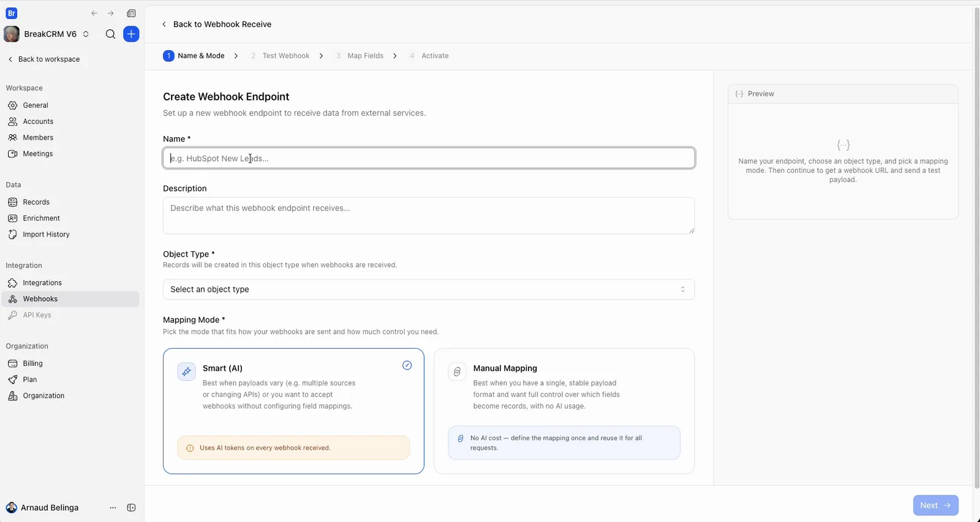980x522 pixels.
Task: Click the Integrations puzzle icon
Action: pos(12,283)
